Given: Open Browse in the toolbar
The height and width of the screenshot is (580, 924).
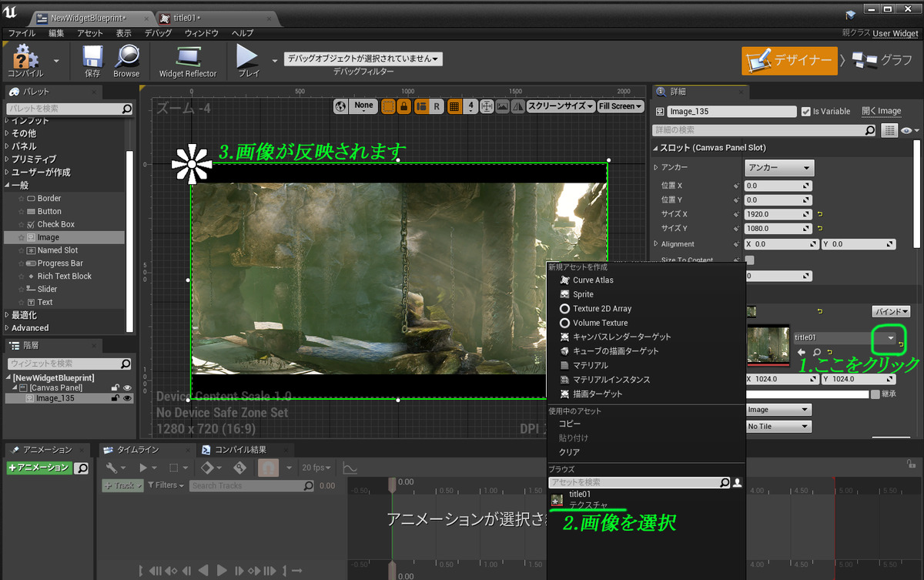Looking at the screenshot, I should tap(126, 59).
